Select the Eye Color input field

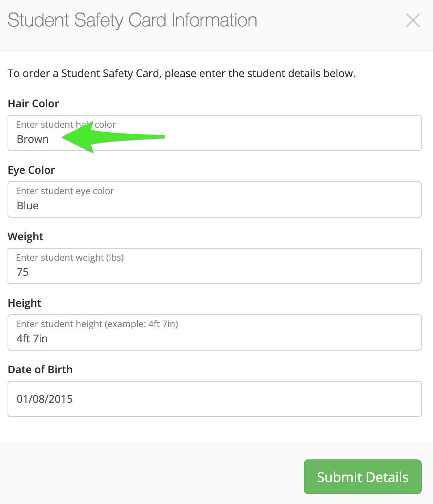point(215,199)
